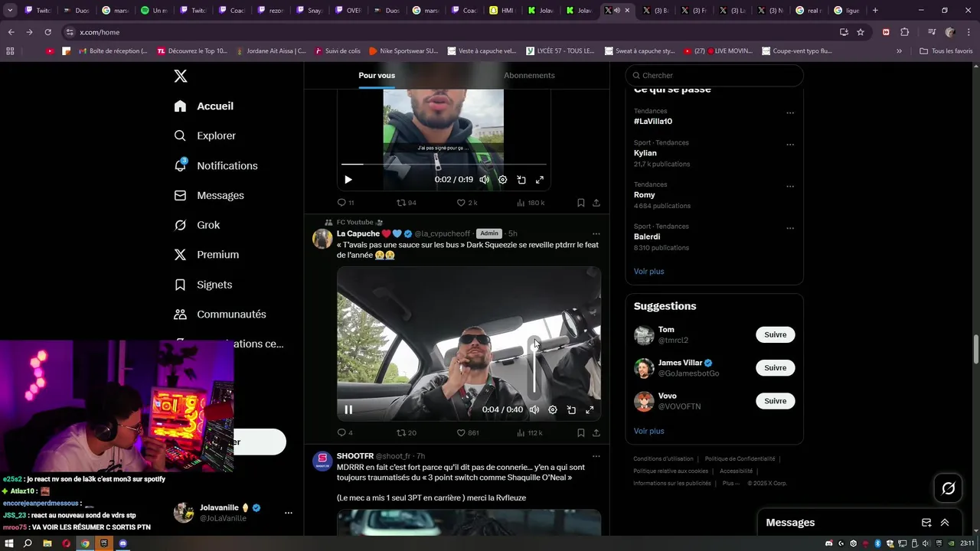Viewport: 980px width, 551px height.
Task: Play the top video
Action: point(348,180)
